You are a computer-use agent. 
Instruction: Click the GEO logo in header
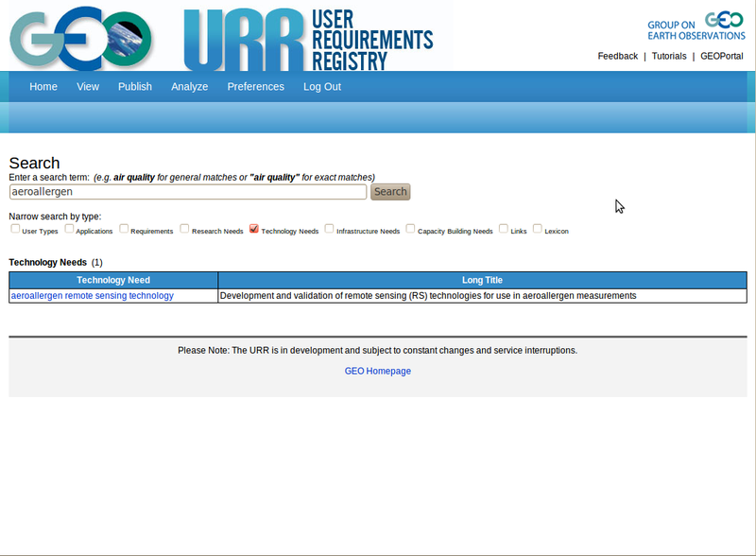pyautogui.click(x=80, y=38)
